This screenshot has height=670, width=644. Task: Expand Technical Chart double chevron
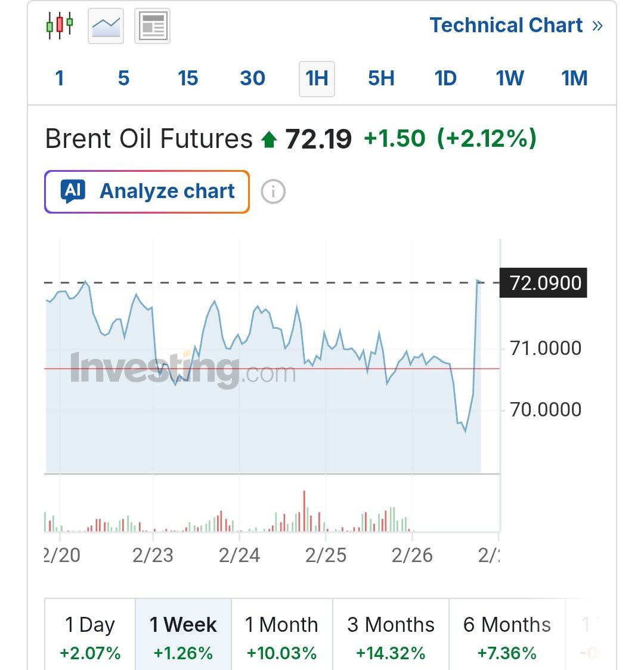(597, 26)
